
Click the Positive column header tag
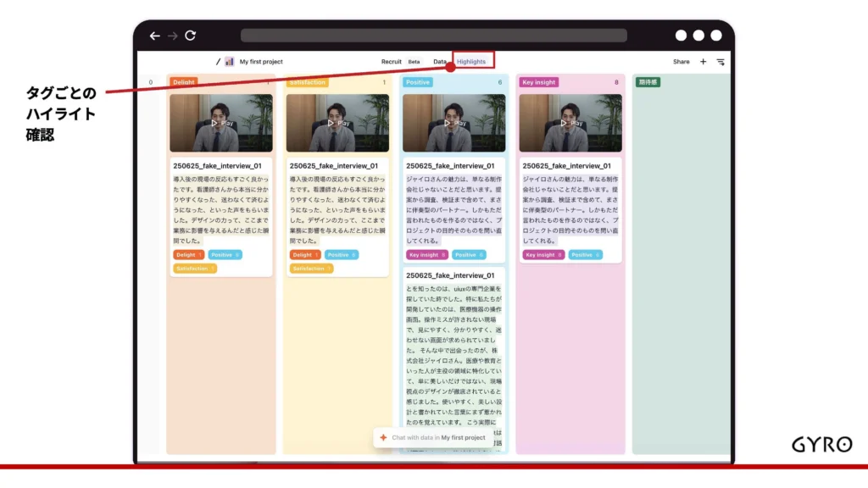pos(418,82)
